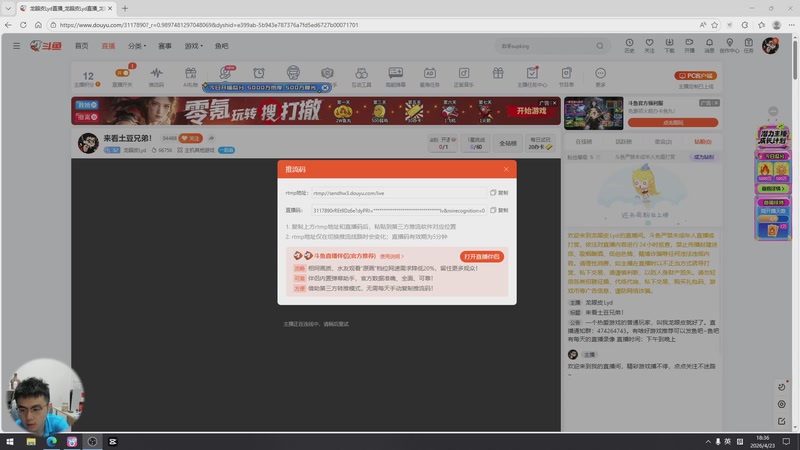Copy the rtmp address

[x=499, y=193]
